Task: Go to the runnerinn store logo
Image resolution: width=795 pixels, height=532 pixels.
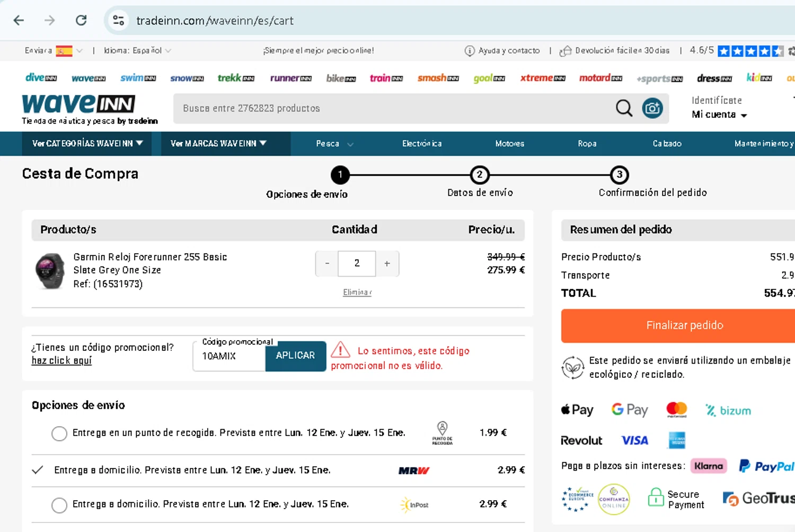Action: 291,78
